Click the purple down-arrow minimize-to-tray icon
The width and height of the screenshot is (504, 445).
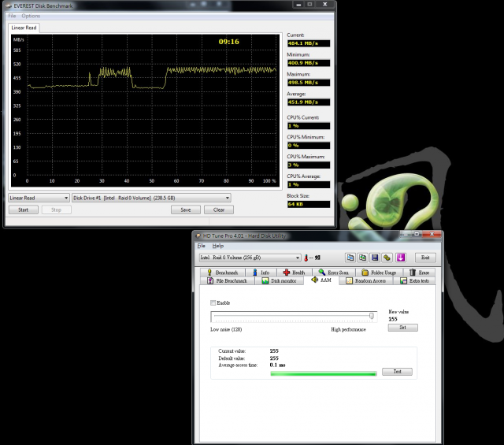point(401,258)
